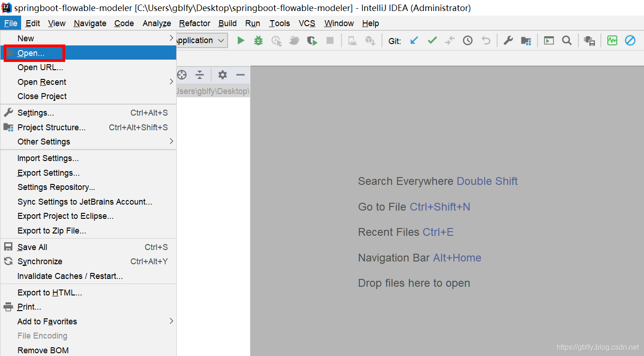Open Settings... from the File menu
The height and width of the screenshot is (356, 644).
[x=89, y=113]
